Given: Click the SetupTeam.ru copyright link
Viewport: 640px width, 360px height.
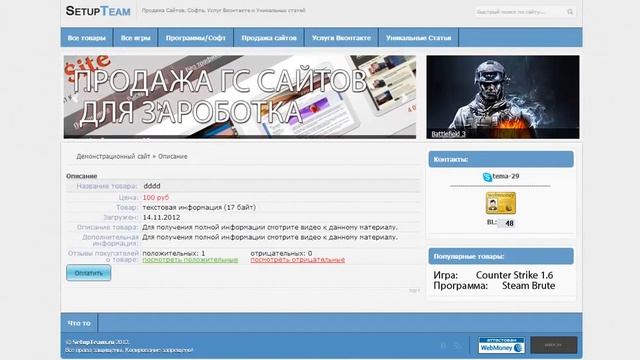Looking at the screenshot, I should pos(93,342).
